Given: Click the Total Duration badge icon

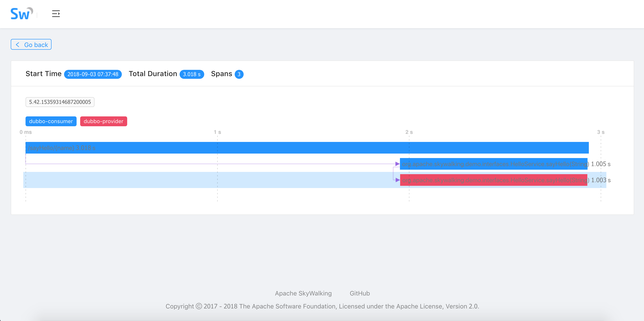Looking at the screenshot, I should [192, 74].
